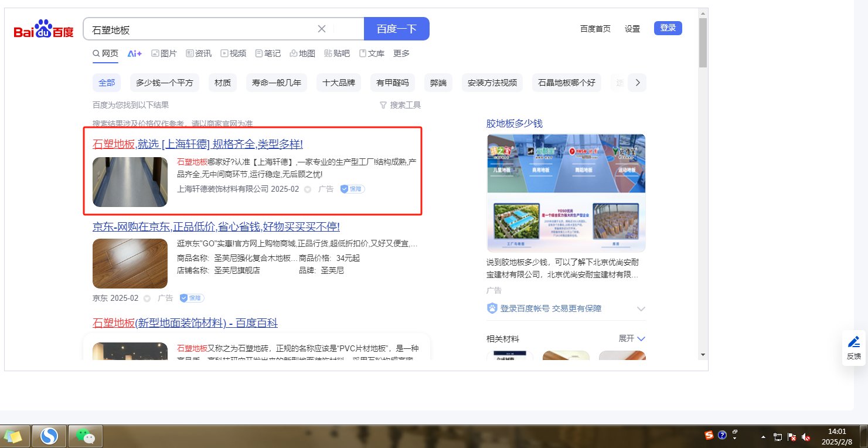Click the muted volume icon in the tray
Image resolution: width=868 pixels, height=448 pixels.
point(806,437)
